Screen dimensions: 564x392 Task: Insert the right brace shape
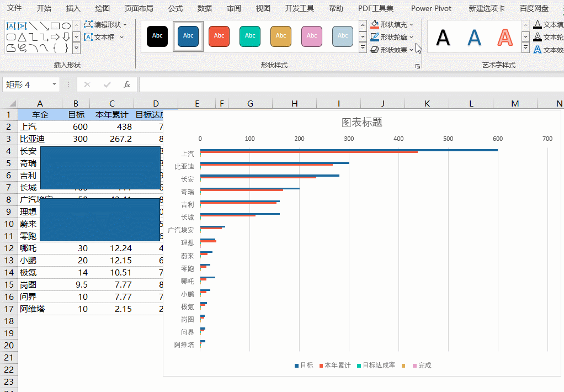(66, 47)
